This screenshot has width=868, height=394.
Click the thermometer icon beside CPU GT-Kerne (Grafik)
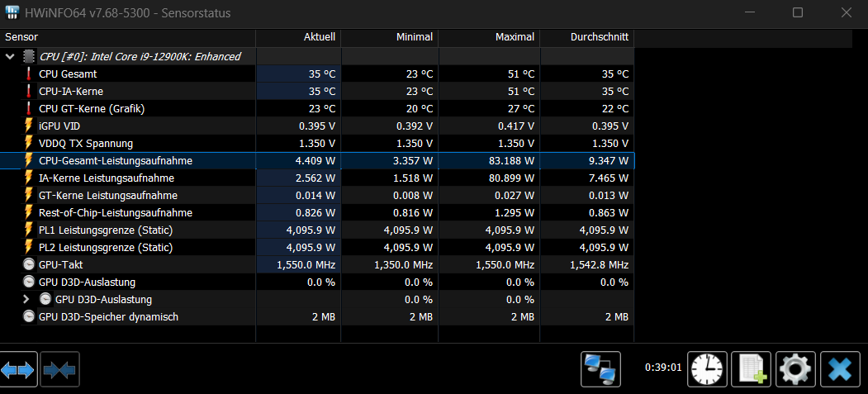coord(29,108)
